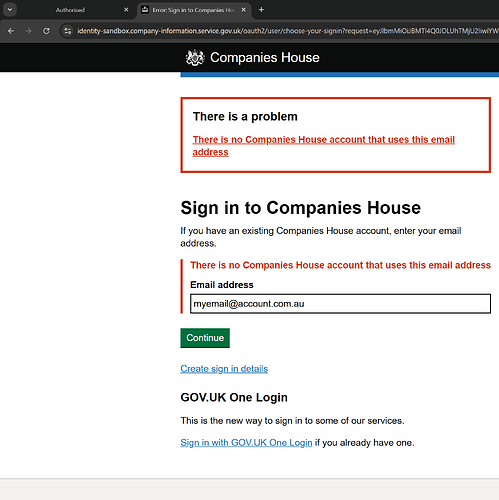Click 'This is the new way to sign in' text
The image size is (499, 500).
(292, 421)
